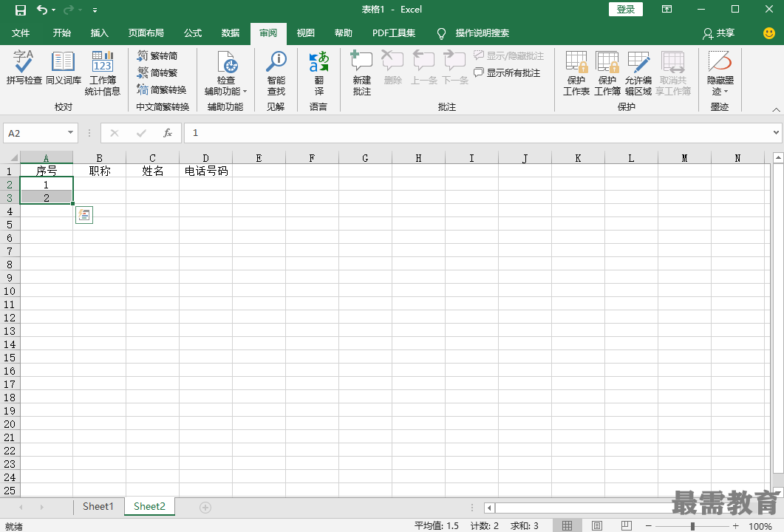This screenshot has width=784, height=532.
Task: Click the Share (共享) button
Action: (718, 33)
